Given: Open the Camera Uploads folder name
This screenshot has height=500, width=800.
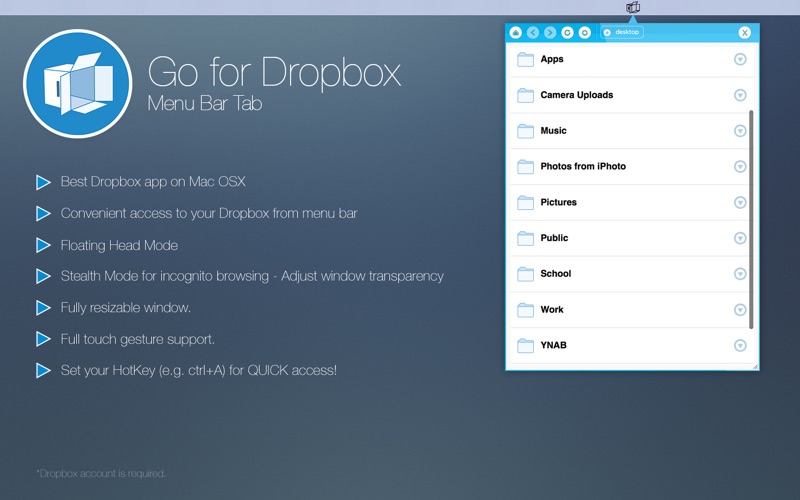Looking at the screenshot, I should [577, 95].
